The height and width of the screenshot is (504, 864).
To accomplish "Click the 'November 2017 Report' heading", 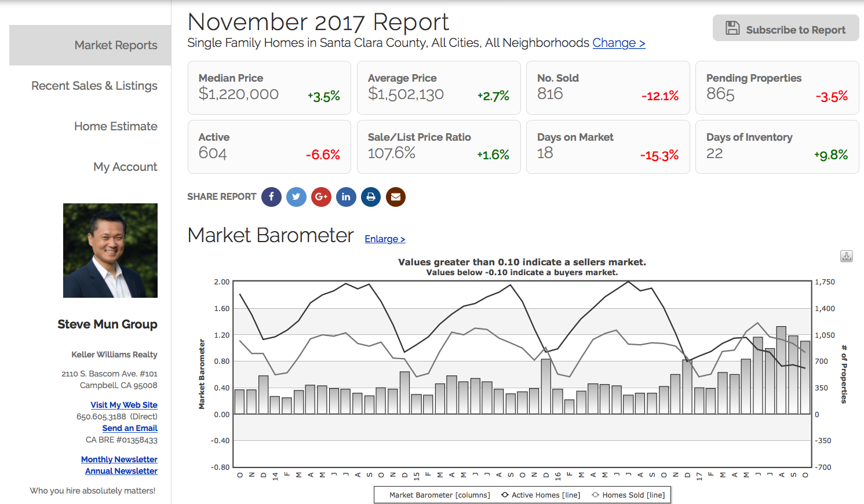I will point(318,22).
